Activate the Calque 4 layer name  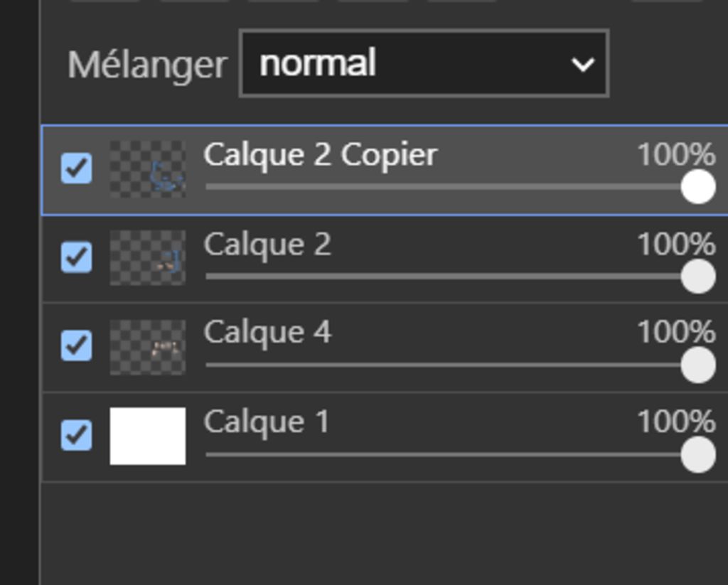coord(267,333)
